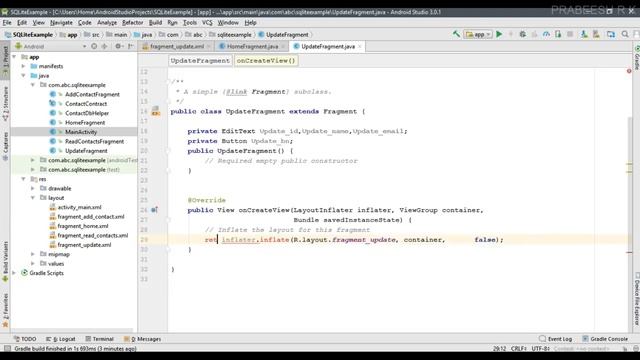Viewport: 640px width, 360px height.
Task: Click scroll from source target icon
Action: [x=94, y=47]
